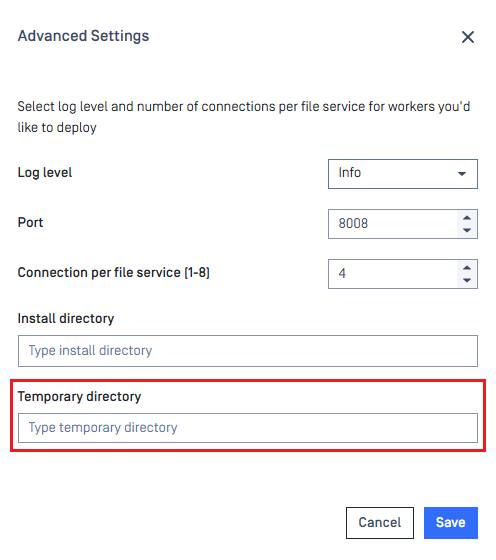Click the Log level label

tap(45, 173)
